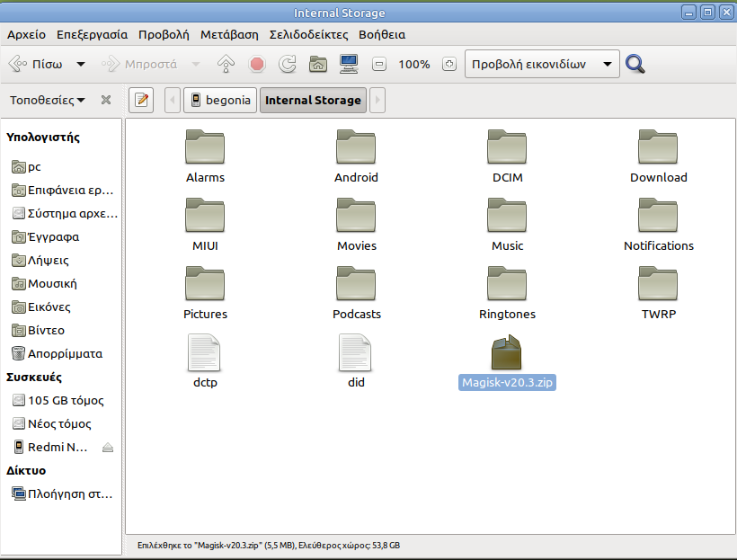Expand the Back history dropdown arrow
Image resolution: width=737 pixels, height=560 pixels.
tap(81, 65)
